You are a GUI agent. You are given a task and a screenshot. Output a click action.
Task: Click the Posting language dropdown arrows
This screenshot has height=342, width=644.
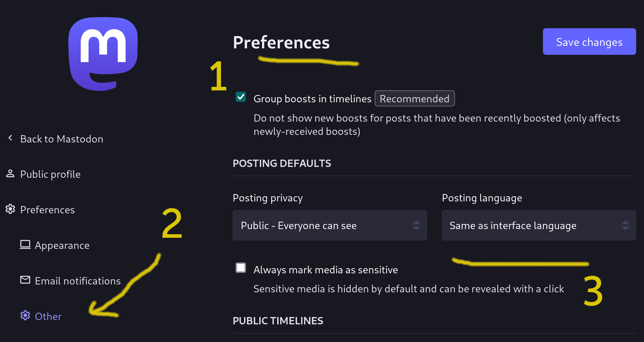click(x=625, y=225)
